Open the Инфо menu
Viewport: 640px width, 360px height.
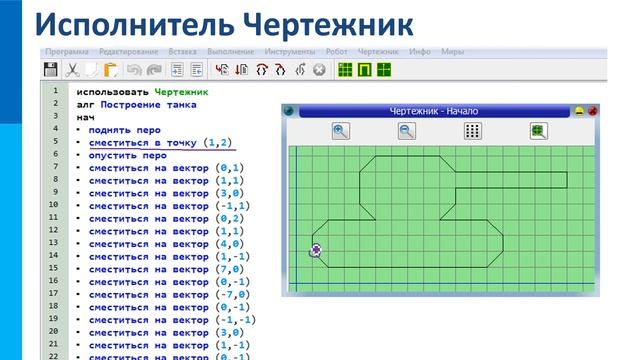click(x=420, y=52)
